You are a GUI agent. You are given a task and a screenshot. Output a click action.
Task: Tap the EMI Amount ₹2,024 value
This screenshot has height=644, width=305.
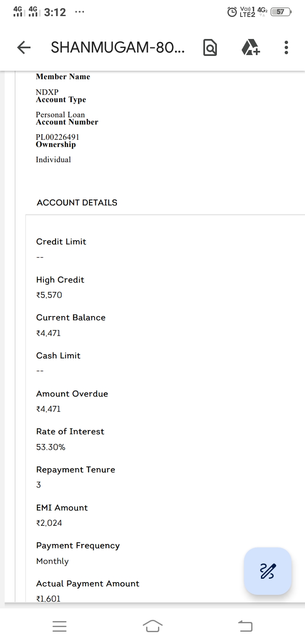(49, 523)
